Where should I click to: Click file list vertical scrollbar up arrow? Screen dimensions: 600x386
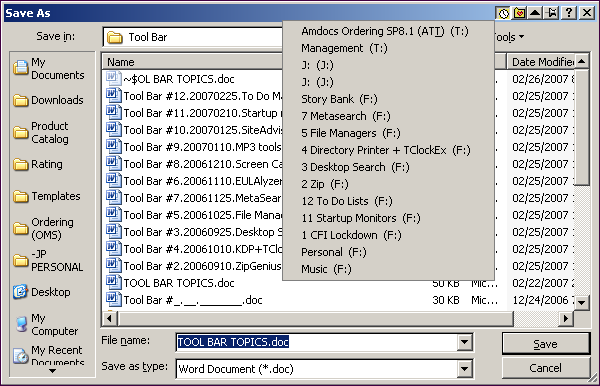point(582,62)
